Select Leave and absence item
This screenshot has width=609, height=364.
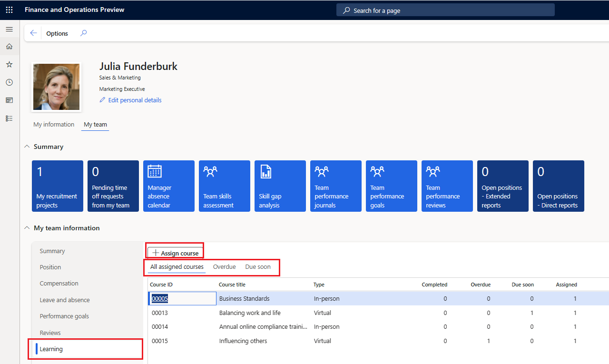pos(65,300)
